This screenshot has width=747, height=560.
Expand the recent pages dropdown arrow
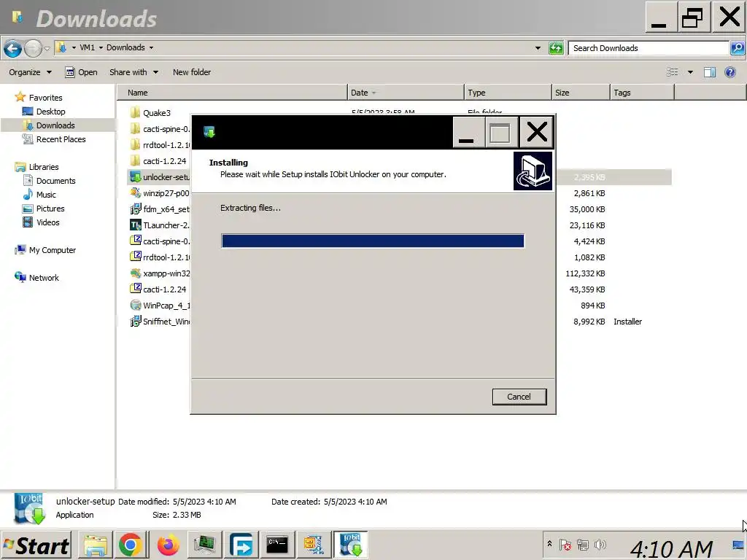47,49
